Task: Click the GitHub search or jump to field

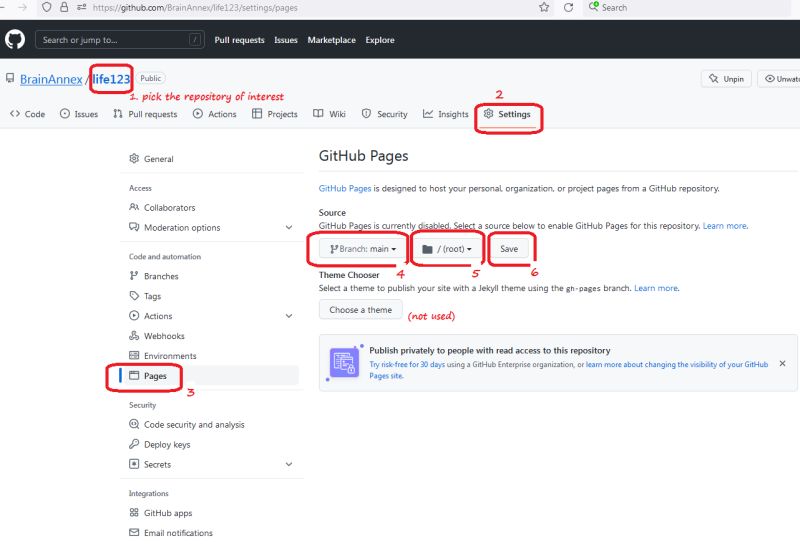Action: tap(120, 40)
